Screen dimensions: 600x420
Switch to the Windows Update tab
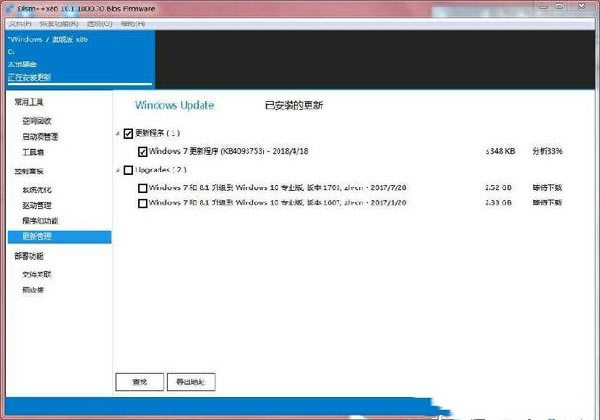(174, 105)
